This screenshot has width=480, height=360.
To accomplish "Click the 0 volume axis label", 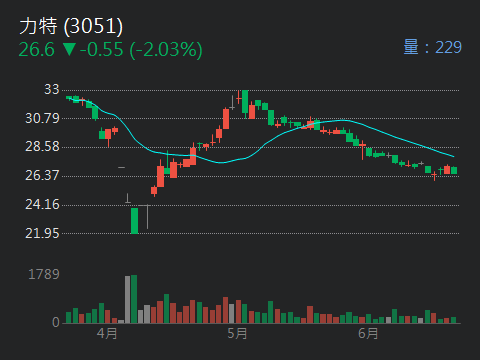I will (56, 322).
